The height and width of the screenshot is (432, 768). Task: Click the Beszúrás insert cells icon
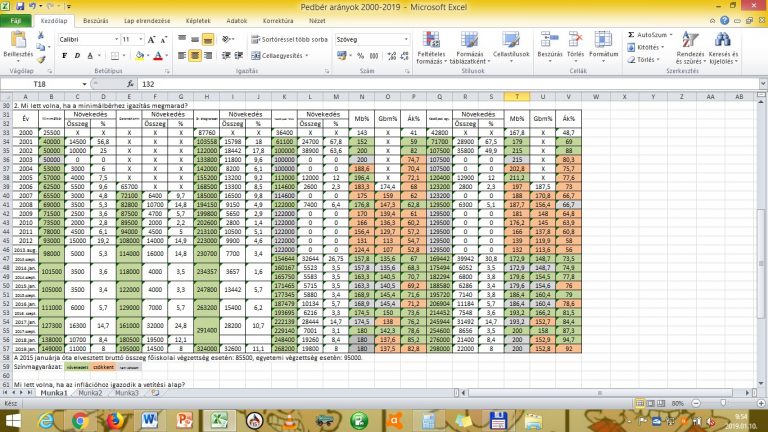pyautogui.click(x=550, y=45)
